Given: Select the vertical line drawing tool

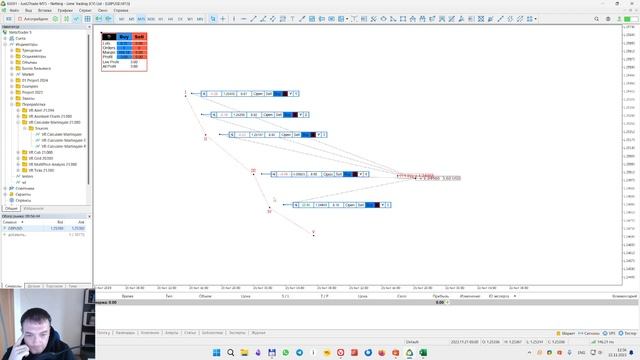Looking at the screenshot, I should (234, 19).
